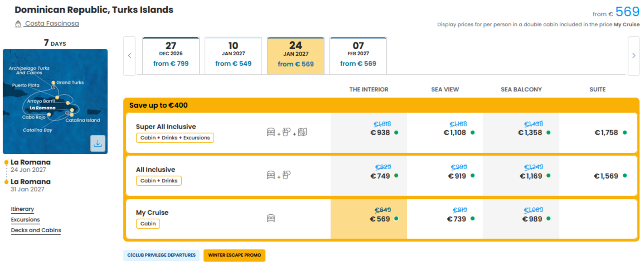Screen dimensions: 644x265
Task: Click the ship icon beside Costa Fascinosa
Action: point(18,24)
